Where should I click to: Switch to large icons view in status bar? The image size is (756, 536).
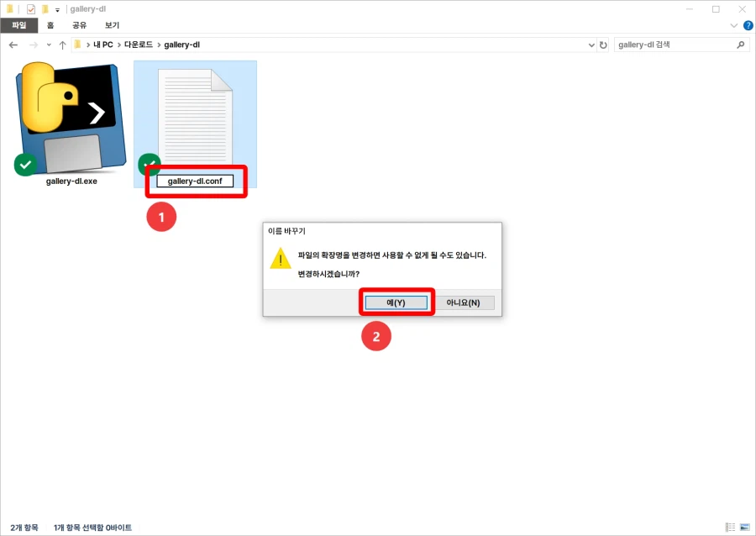point(745,528)
